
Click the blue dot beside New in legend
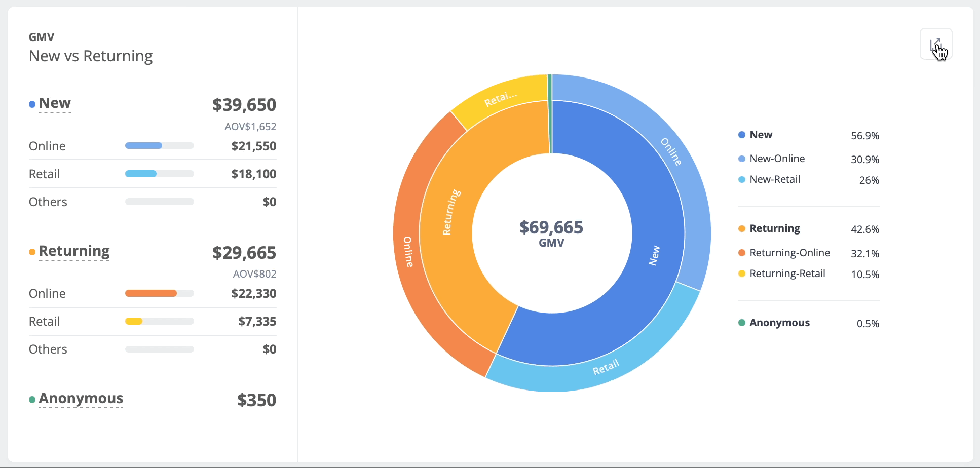pyautogui.click(x=742, y=135)
